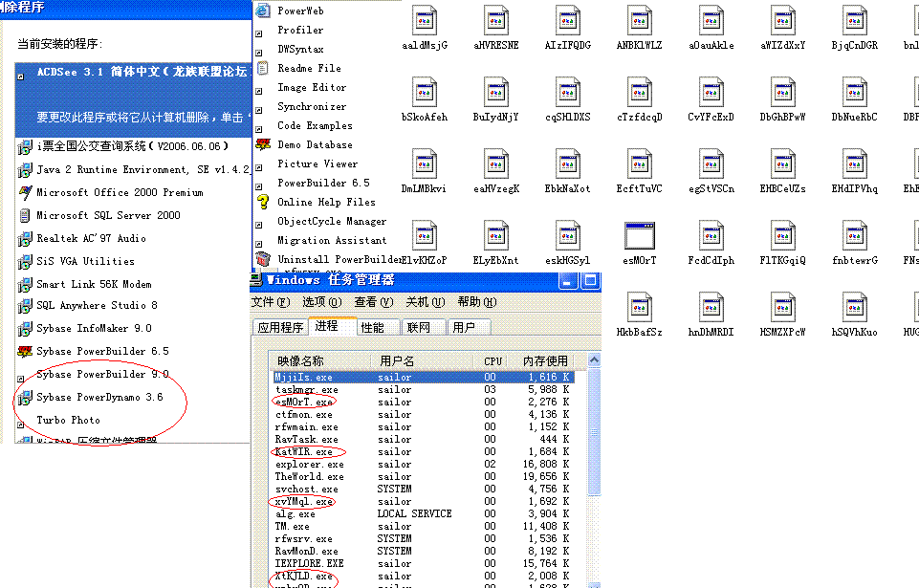This screenshot has width=919, height=588.
Task: Sort processes by 用户名 column header
Action: 422,361
